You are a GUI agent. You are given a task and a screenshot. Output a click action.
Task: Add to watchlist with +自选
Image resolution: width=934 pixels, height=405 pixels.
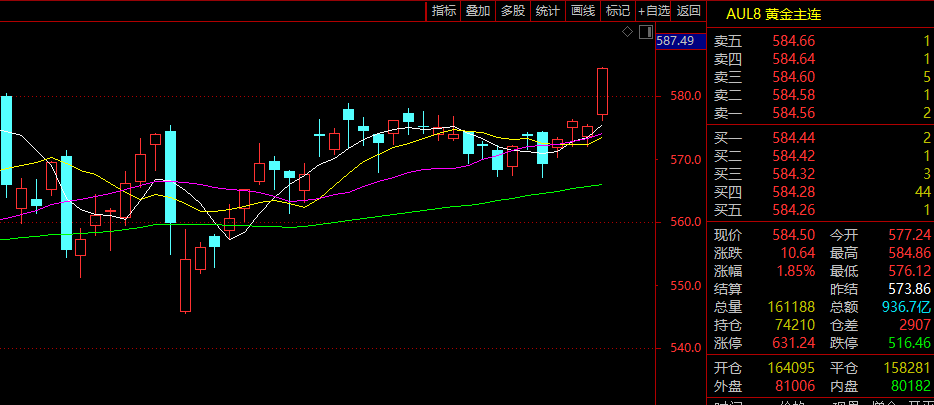pyautogui.click(x=653, y=10)
